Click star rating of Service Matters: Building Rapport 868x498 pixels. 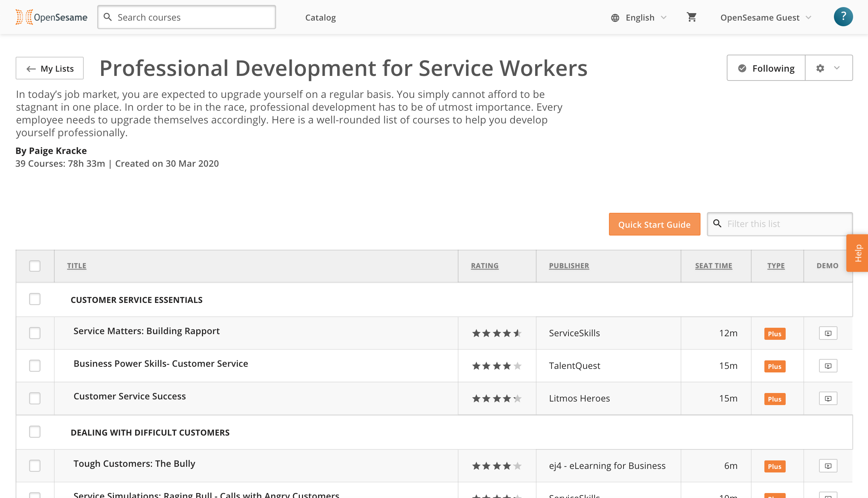(x=496, y=333)
